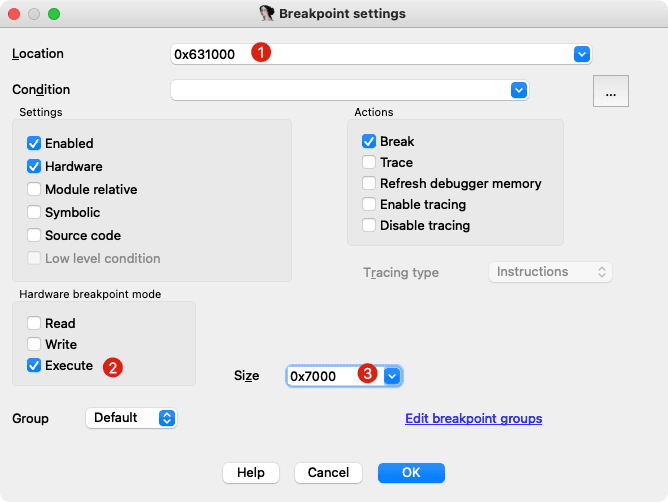Click the Help button
668x502 pixels.
[251, 473]
